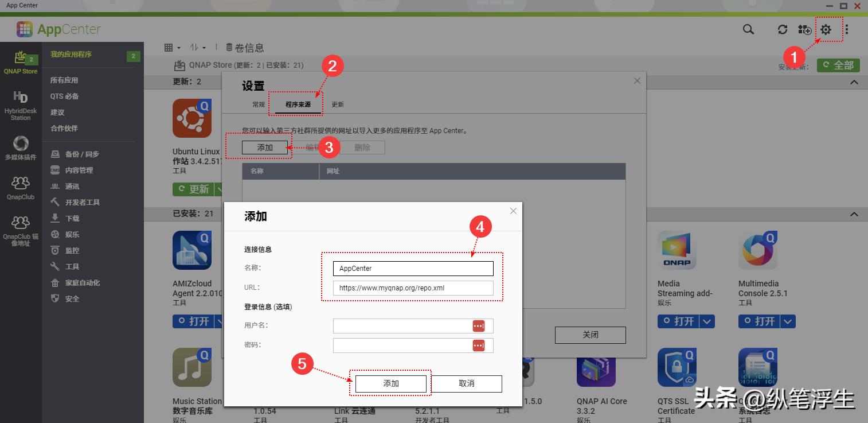Screen dimensions: 868x423
Task: Open App Center search
Action: pos(748,29)
